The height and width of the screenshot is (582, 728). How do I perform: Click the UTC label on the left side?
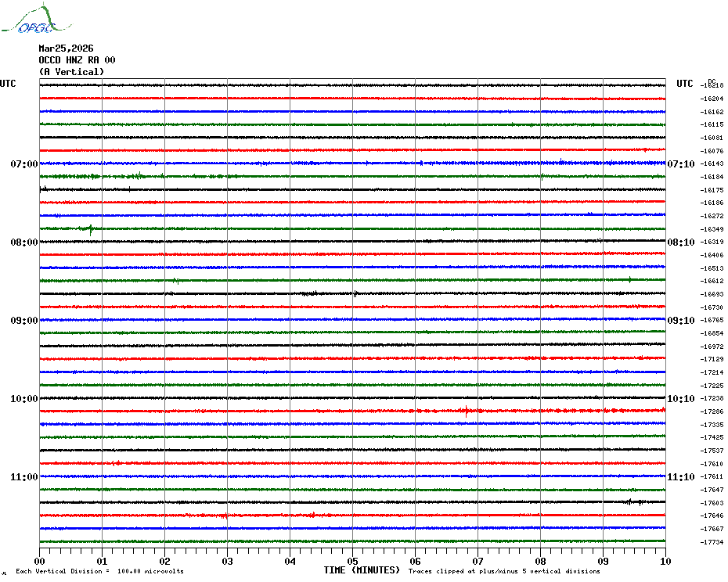tap(8, 84)
